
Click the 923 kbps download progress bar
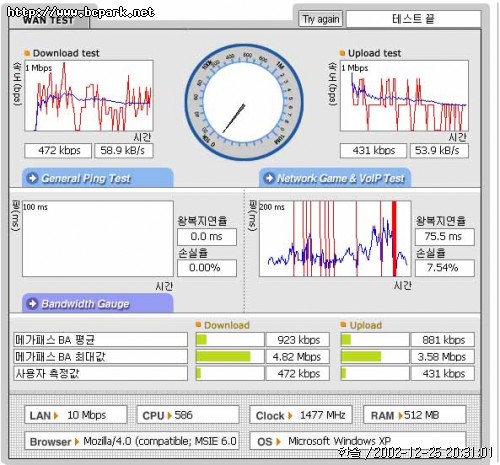pos(230,340)
